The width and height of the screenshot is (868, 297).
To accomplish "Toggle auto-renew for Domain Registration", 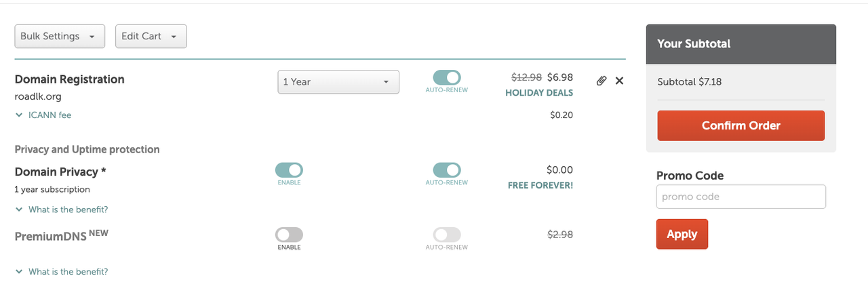I will [x=447, y=77].
